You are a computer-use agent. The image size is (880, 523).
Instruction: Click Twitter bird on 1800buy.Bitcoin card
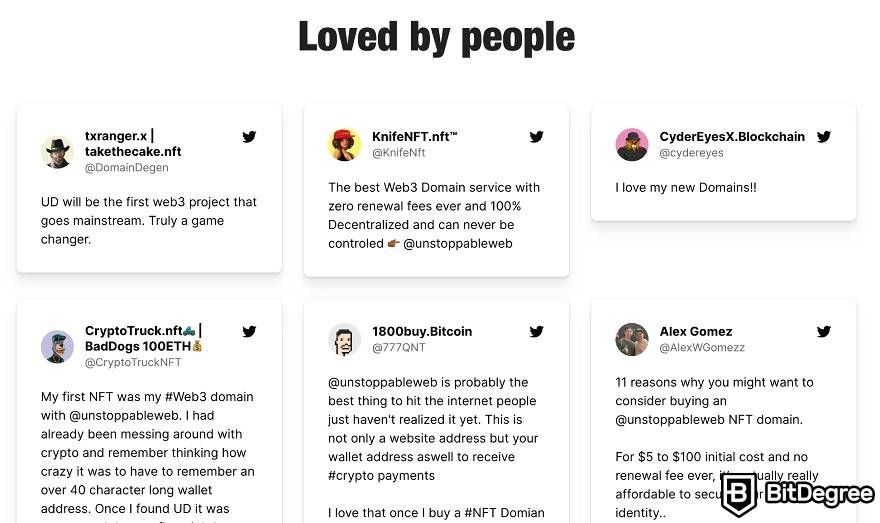pos(537,331)
